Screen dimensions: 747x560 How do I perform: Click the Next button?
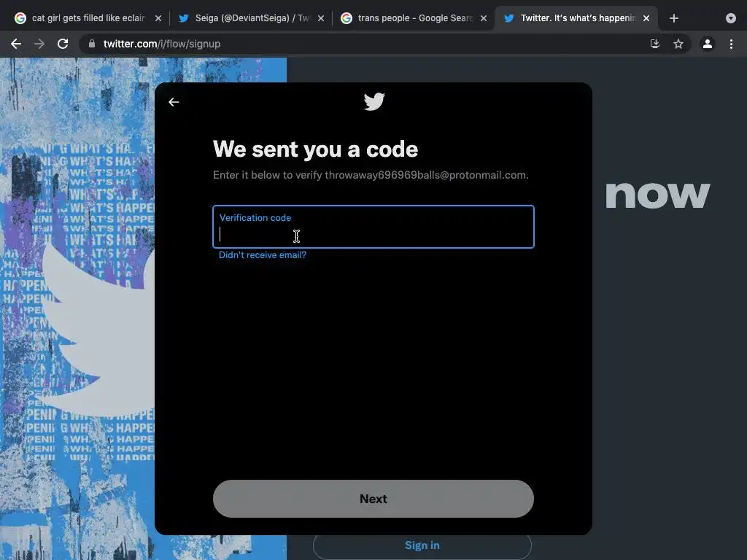(373, 499)
